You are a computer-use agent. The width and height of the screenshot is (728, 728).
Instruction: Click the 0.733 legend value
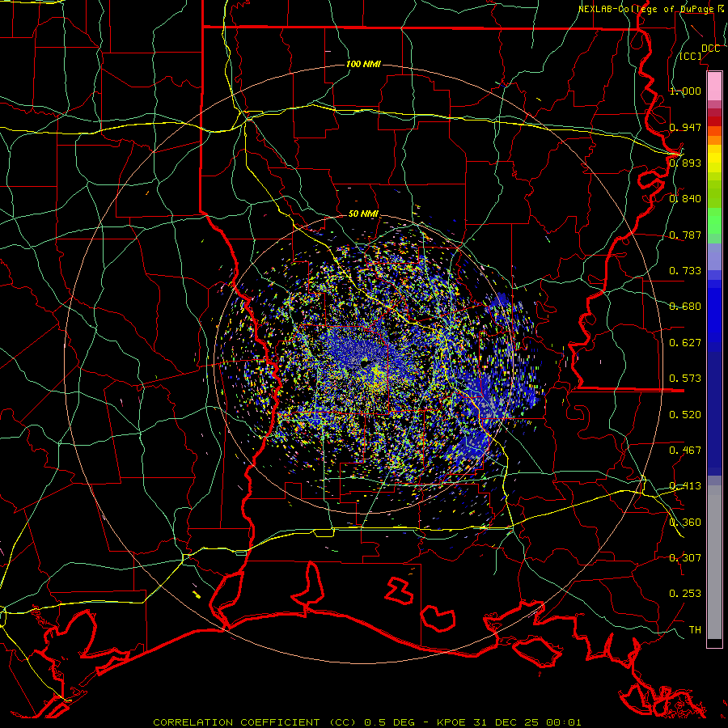click(685, 271)
